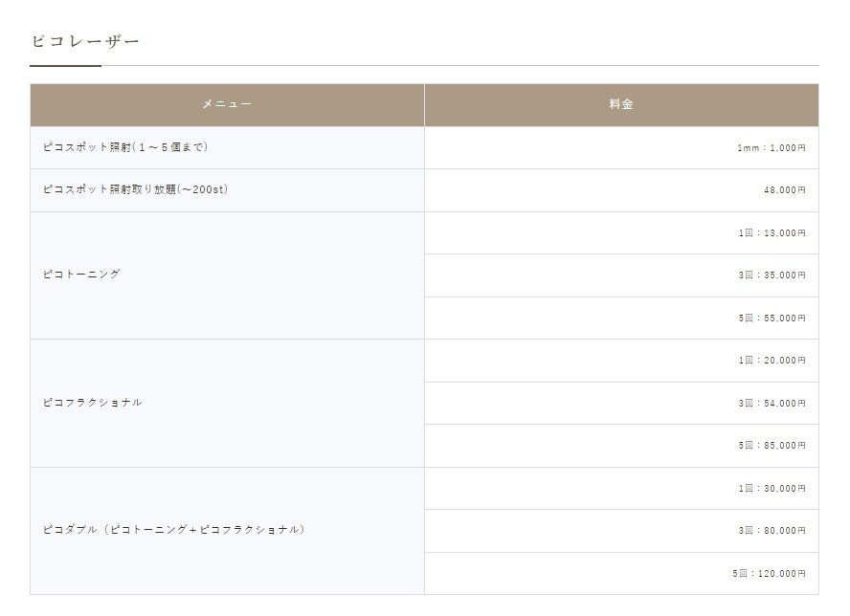This screenshot has width=850, height=616.
Task: Select the price 5回：55,000円
Action: 772,318
